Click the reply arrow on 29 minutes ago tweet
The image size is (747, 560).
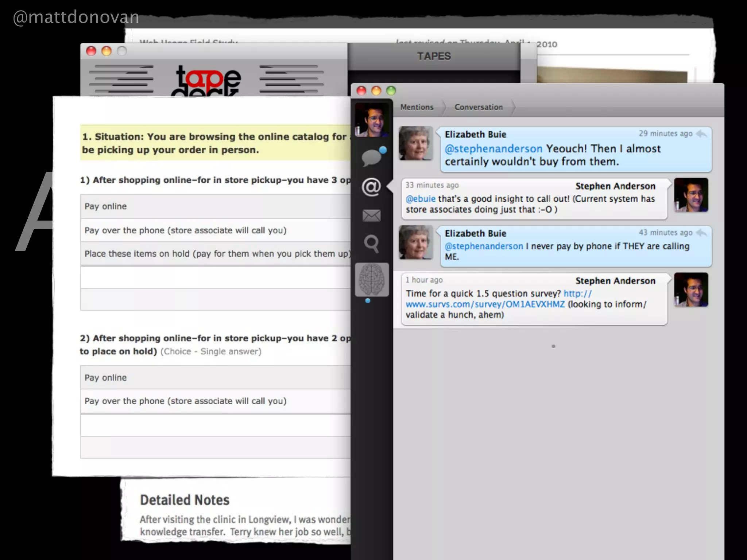[x=701, y=134]
